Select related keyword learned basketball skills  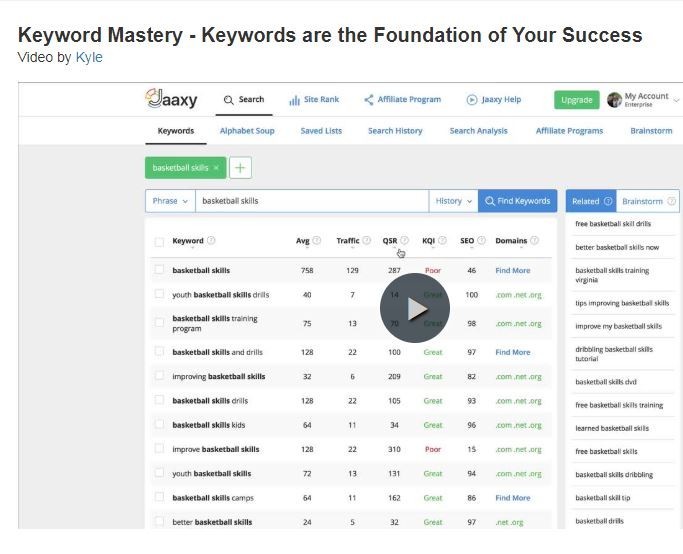click(x=612, y=428)
